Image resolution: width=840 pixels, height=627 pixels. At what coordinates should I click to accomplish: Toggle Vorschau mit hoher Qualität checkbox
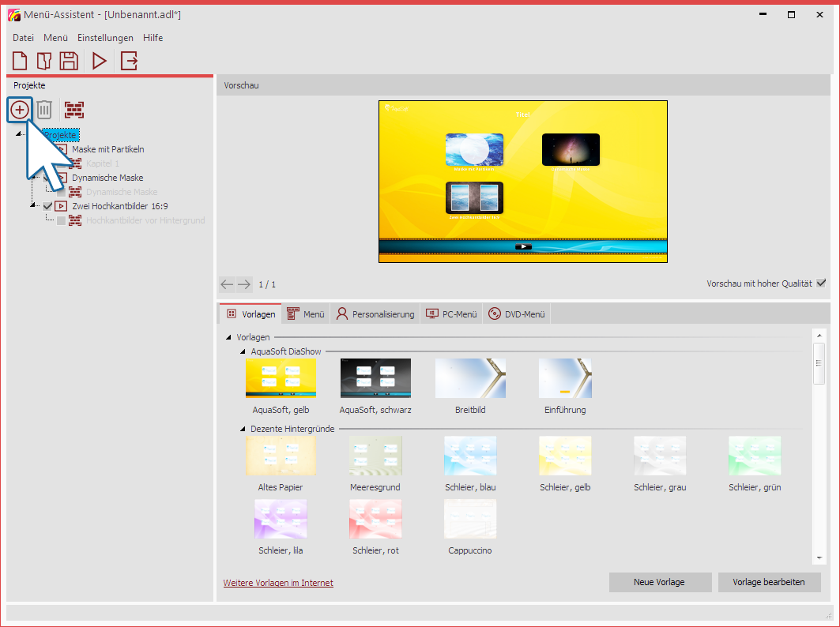pyautogui.click(x=821, y=283)
